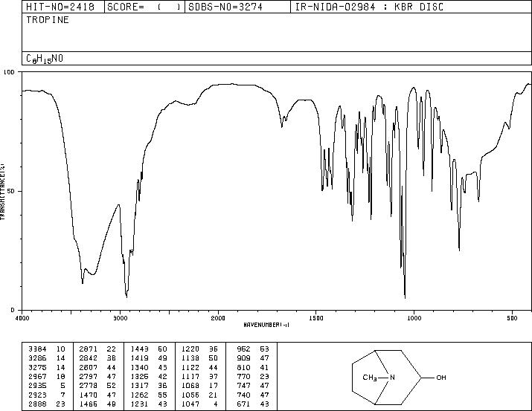Click the 909 peak row
Screen dimensions: 532x411
click(253, 358)
